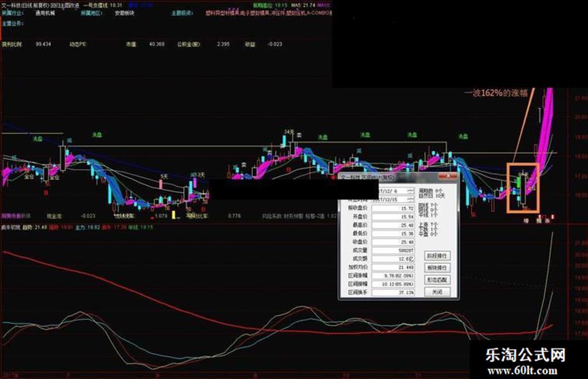
Task: Click the start date stepper showing 12/6
Action: [412, 191]
